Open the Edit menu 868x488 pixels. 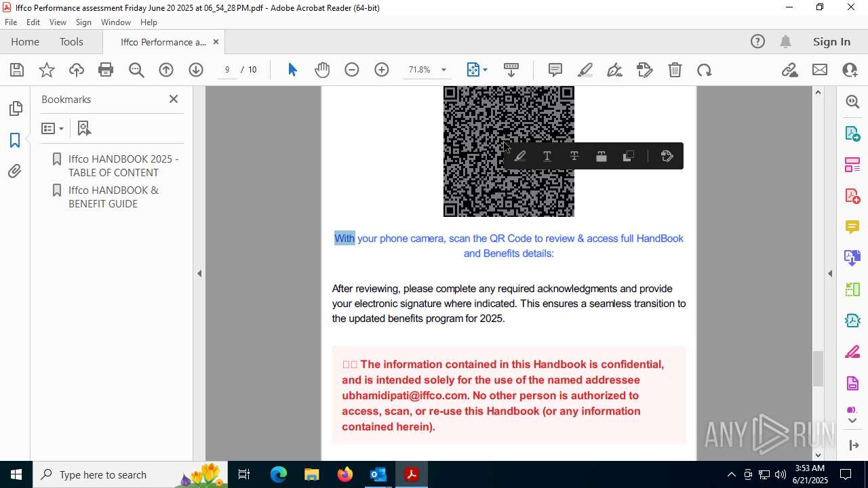click(x=33, y=22)
